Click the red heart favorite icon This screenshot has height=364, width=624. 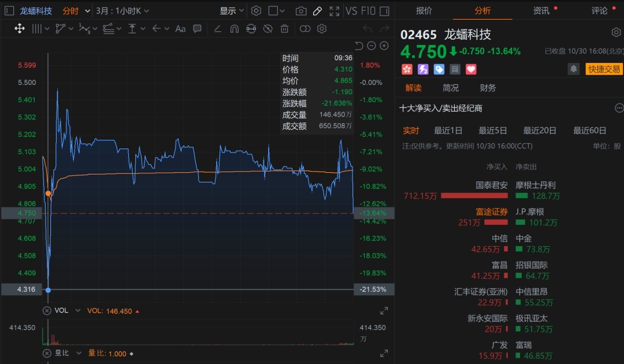(x=471, y=69)
